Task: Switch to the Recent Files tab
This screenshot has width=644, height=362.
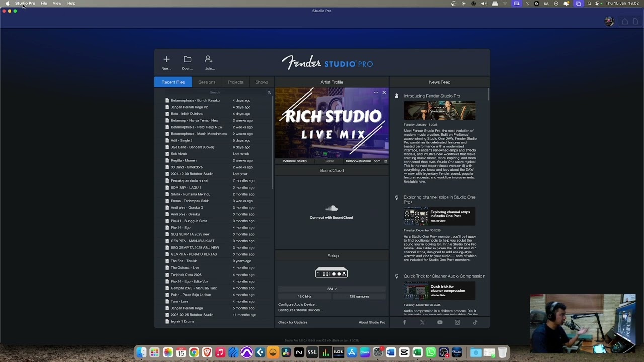Action: click(173, 82)
